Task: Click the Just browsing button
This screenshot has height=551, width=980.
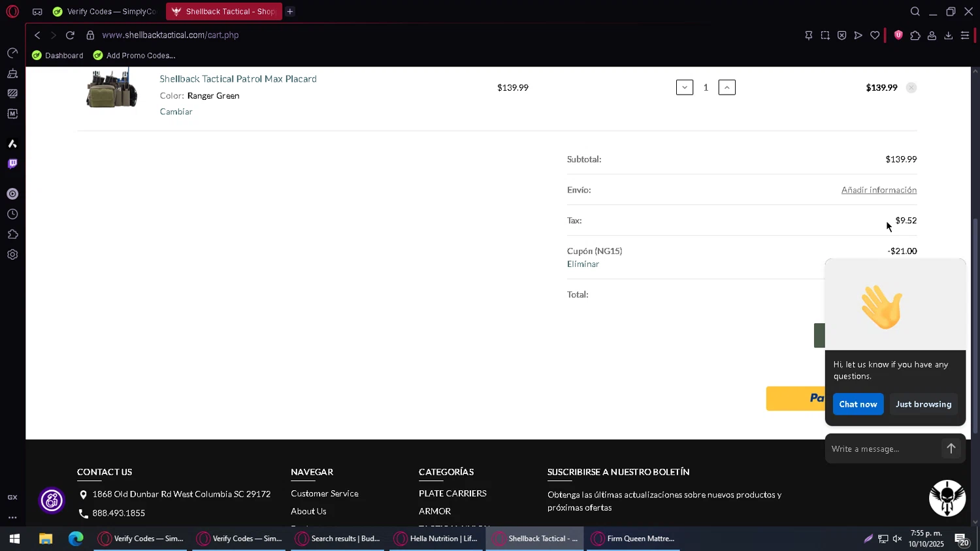Action: [x=923, y=404]
